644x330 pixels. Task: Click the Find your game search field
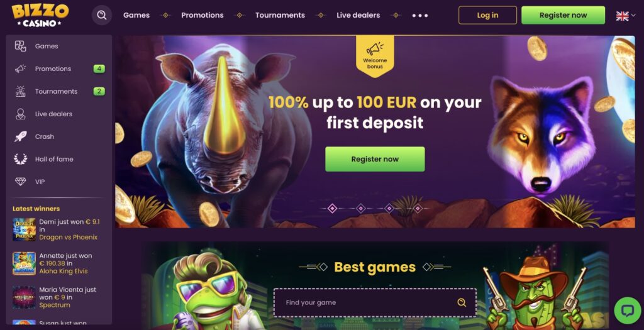click(375, 302)
